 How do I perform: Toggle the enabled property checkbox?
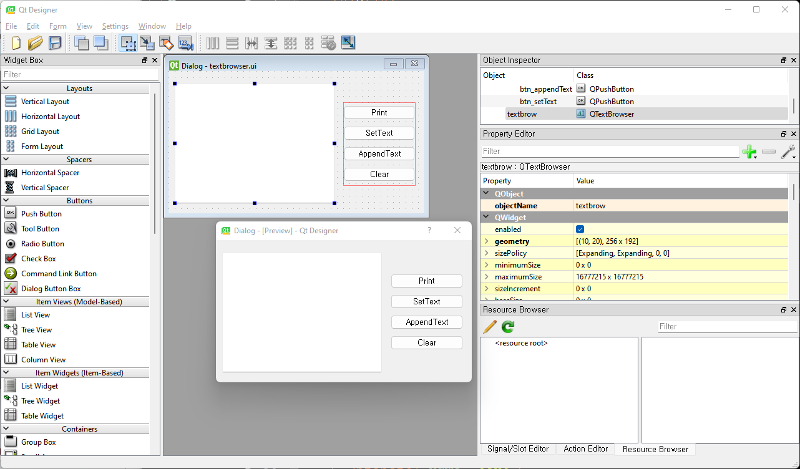580,229
